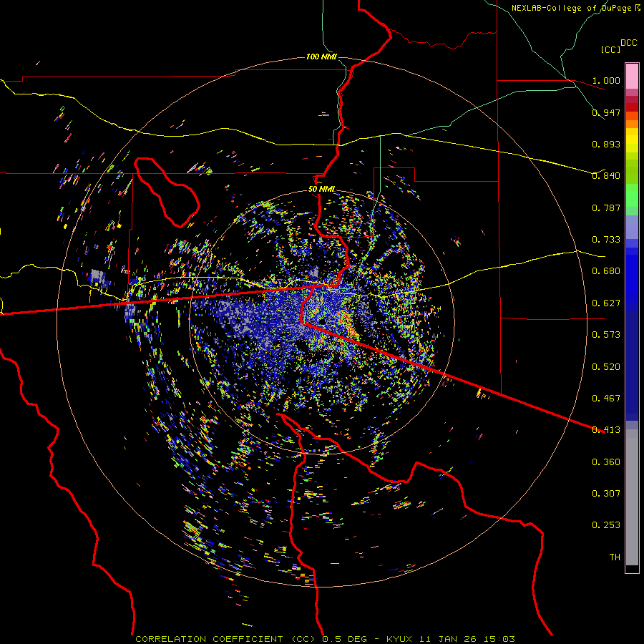Click the 0.627 color scale value
The height and width of the screenshot is (644, 644).
[x=606, y=303]
